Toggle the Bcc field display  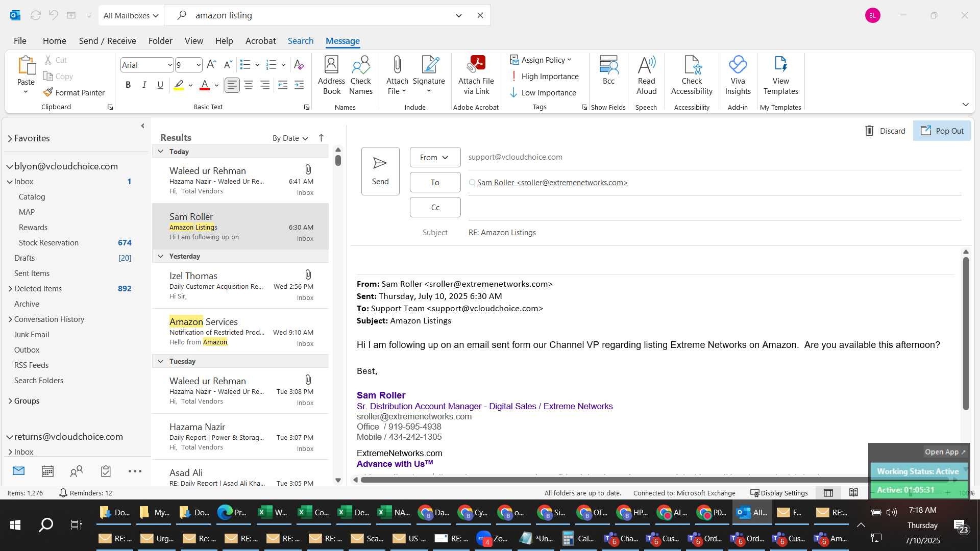[x=608, y=70]
